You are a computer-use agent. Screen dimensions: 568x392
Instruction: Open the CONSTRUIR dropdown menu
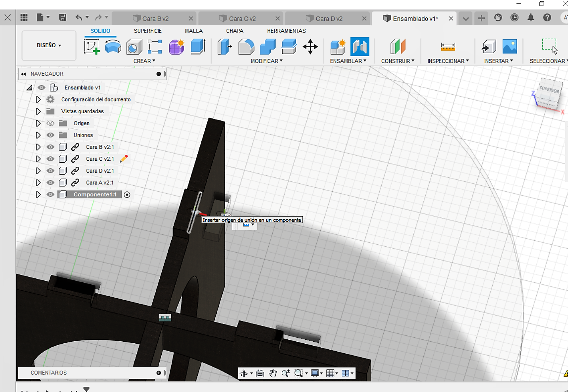tap(398, 61)
